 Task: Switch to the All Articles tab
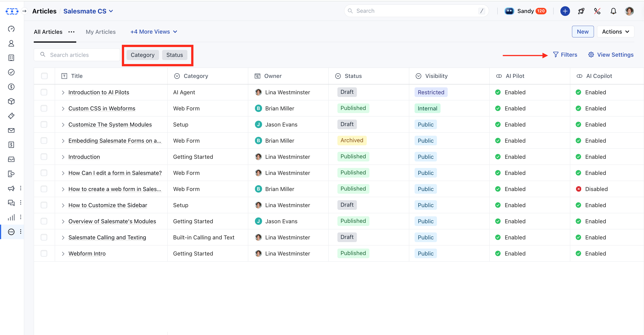pos(48,32)
